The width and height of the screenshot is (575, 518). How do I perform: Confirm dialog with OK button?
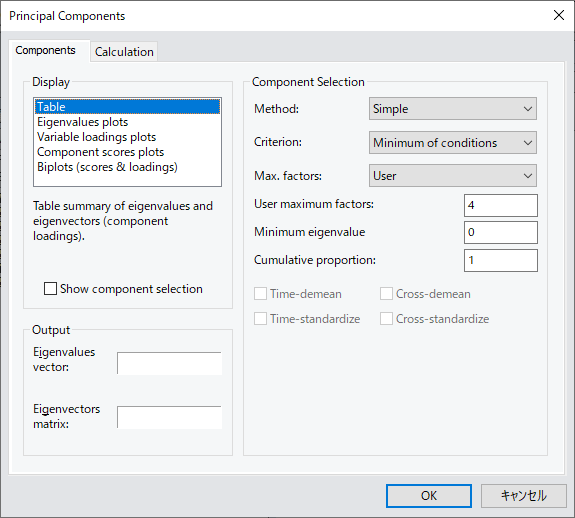point(429,496)
